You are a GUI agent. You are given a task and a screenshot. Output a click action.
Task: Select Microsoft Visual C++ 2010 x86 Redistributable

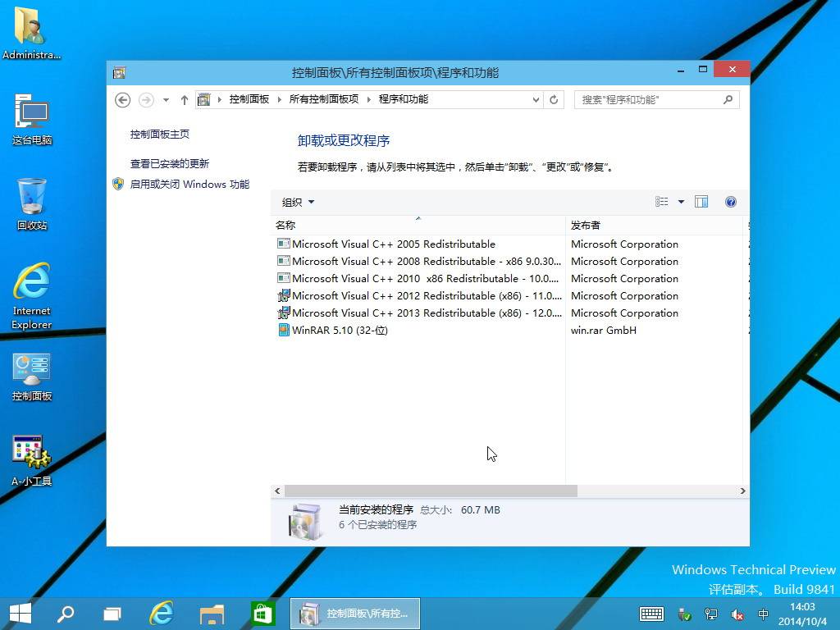[x=419, y=279]
